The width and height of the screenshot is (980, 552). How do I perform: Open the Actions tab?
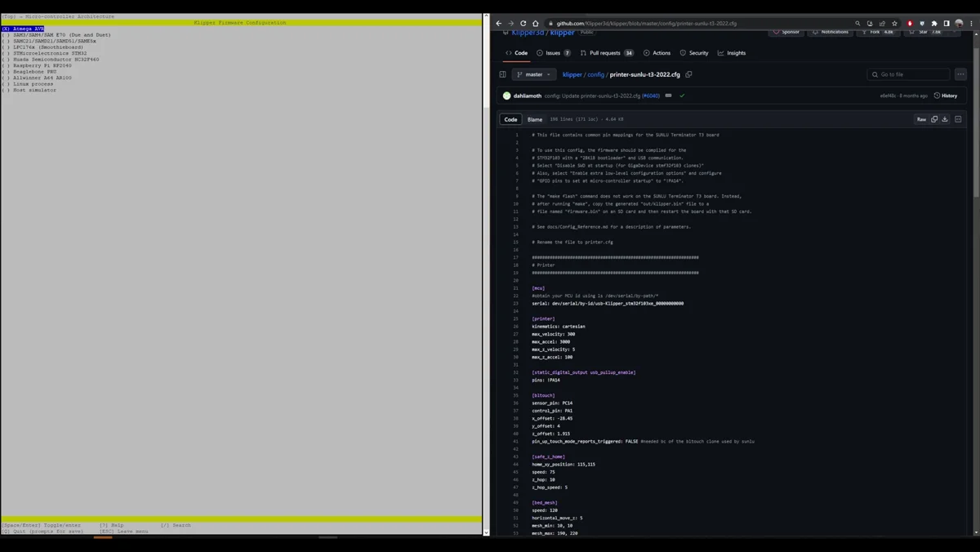[657, 53]
